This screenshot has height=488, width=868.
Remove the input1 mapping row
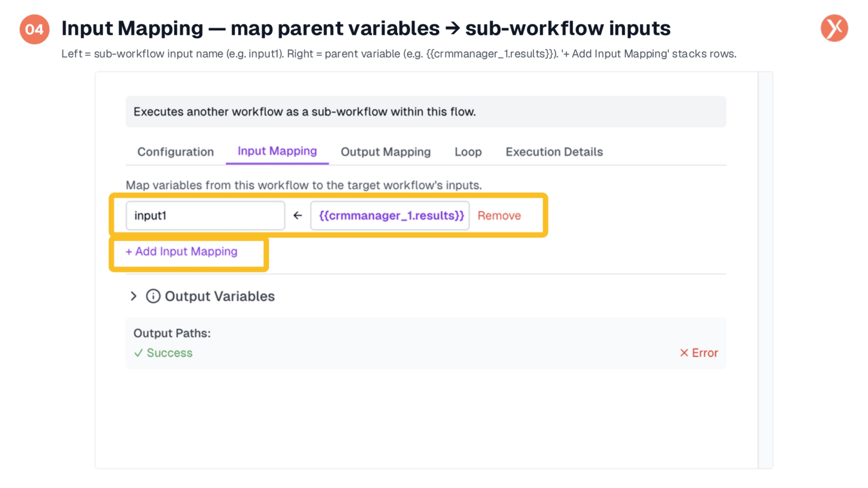(499, 216)
